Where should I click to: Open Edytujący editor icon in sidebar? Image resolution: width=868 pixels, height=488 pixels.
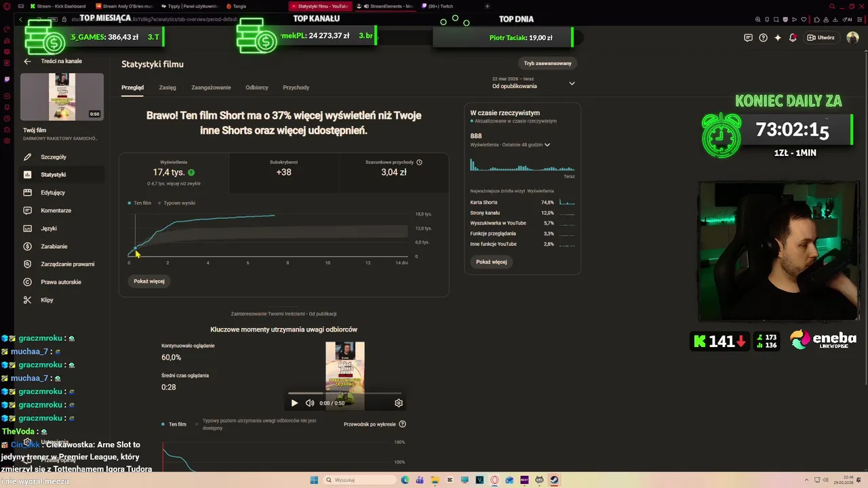pos(27,192)
